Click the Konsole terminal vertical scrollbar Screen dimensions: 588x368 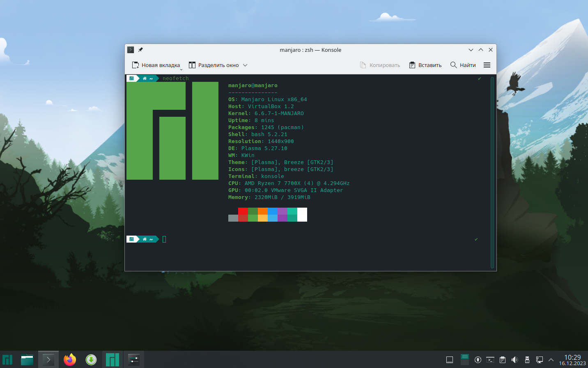coord(492,173)
